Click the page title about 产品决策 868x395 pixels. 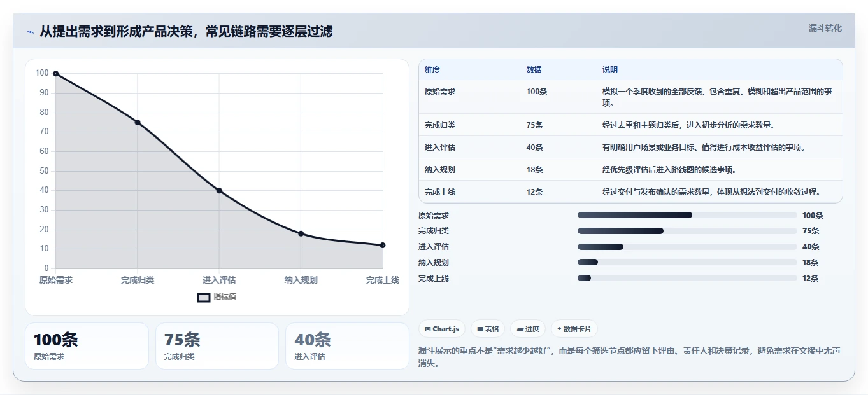click(186, 32)
